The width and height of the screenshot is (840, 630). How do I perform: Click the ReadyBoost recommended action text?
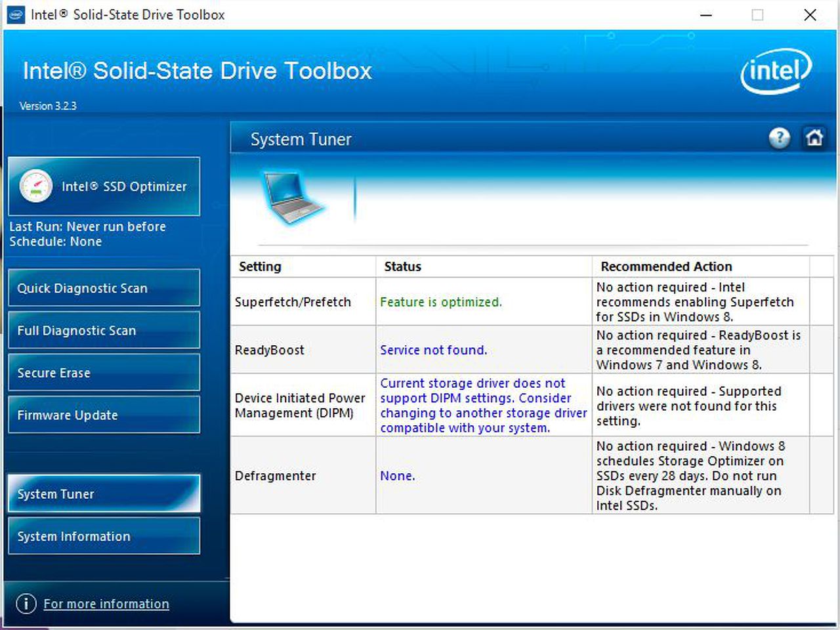[698, 350]
